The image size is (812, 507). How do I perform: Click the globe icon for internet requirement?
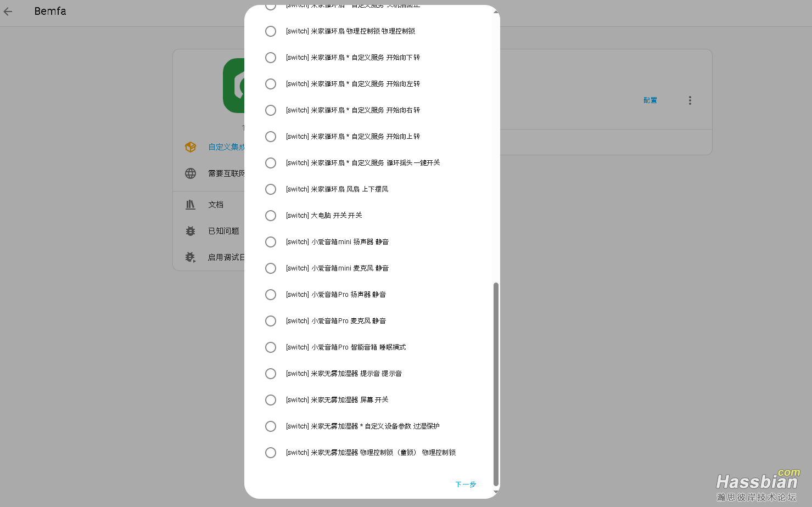pyautogui.click(x=191, y=173)
